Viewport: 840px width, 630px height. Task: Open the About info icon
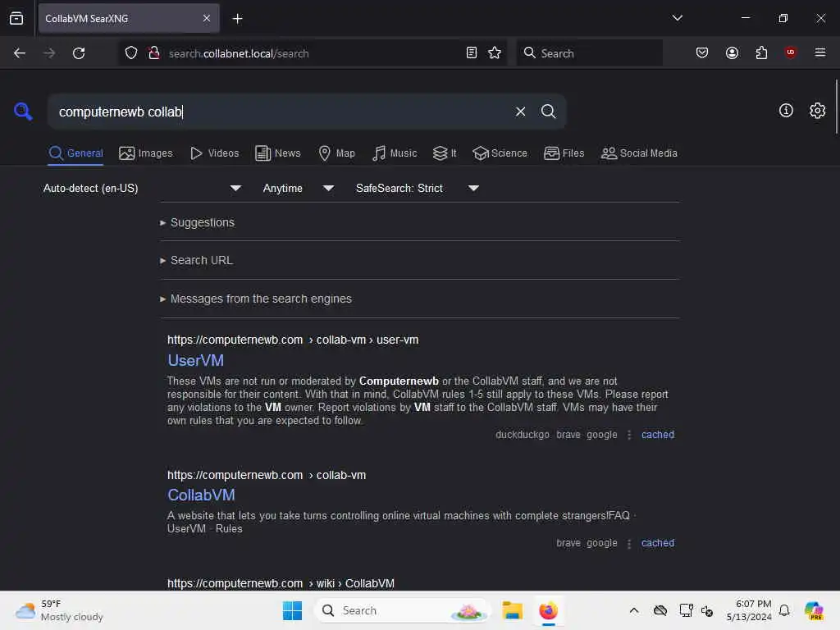[x=786, y=111]
